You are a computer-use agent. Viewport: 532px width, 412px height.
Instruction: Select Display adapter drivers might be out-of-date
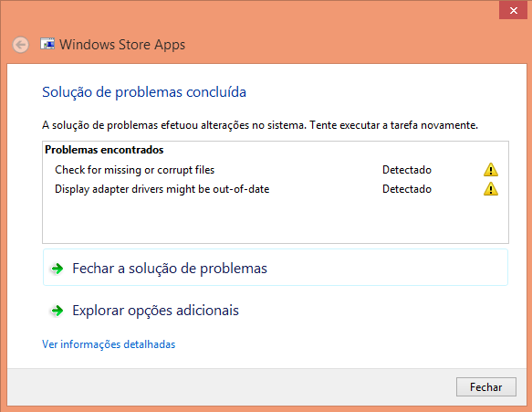pyautogui.click(x=162, y=189)
